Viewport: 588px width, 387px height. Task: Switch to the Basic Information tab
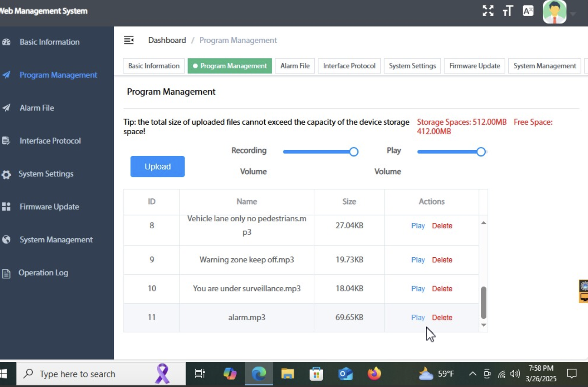tap(154, 66)
